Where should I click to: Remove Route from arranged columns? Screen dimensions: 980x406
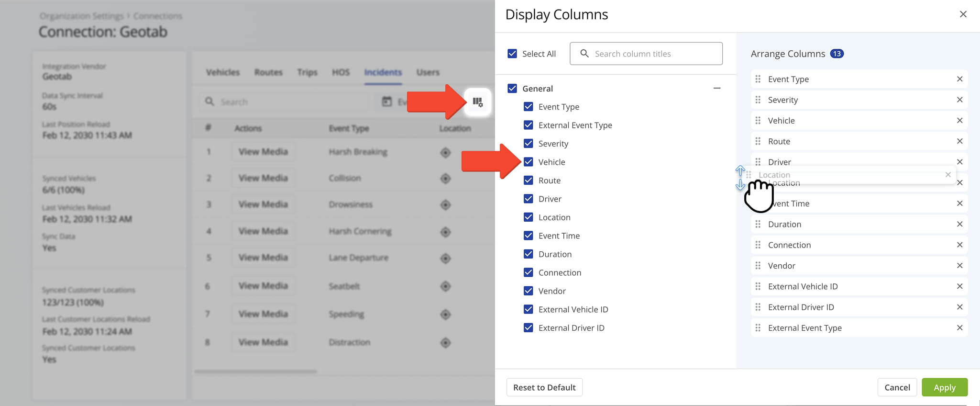(x=959, y=141)
